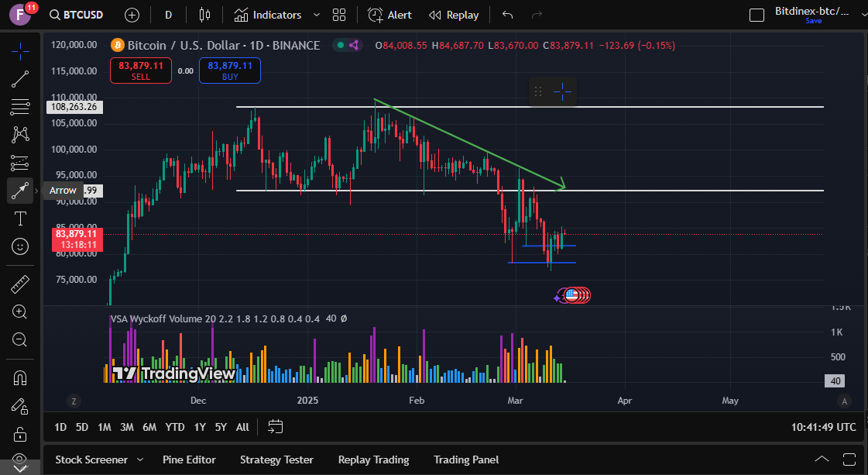Screen dimensions: 868x475
Task: Undo the last chart action
Action: click(508, 15)
